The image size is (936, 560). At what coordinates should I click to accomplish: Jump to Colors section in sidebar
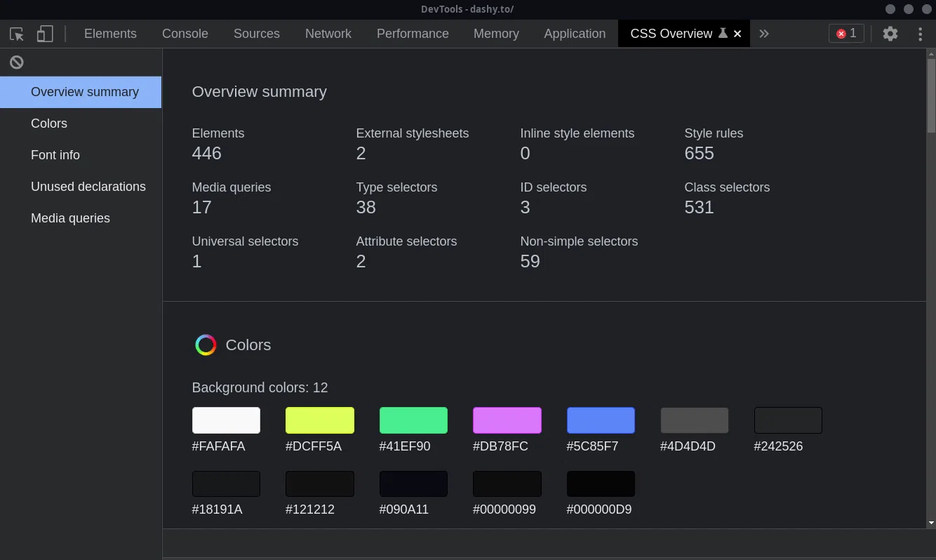coord(81,124)
